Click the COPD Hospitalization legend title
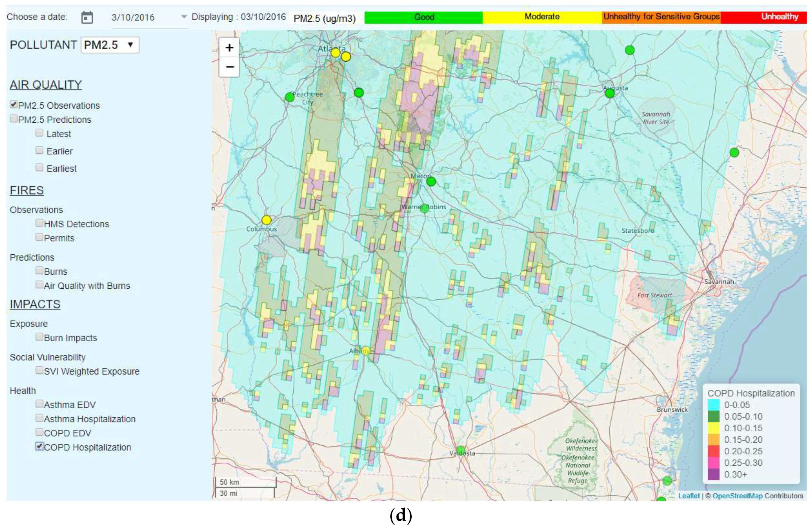The image size is (812, 530). [751, 393]
